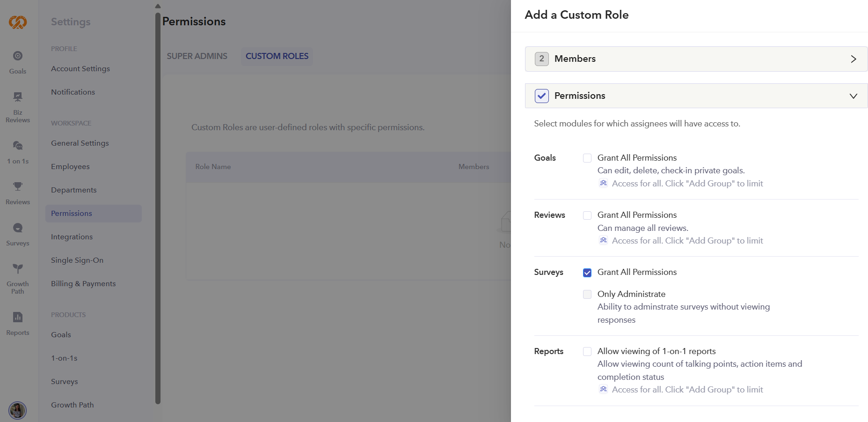Viewport: 868px width, 422px height.
Task: Click the user avatar at bottom left
Action: click(17, 411)
